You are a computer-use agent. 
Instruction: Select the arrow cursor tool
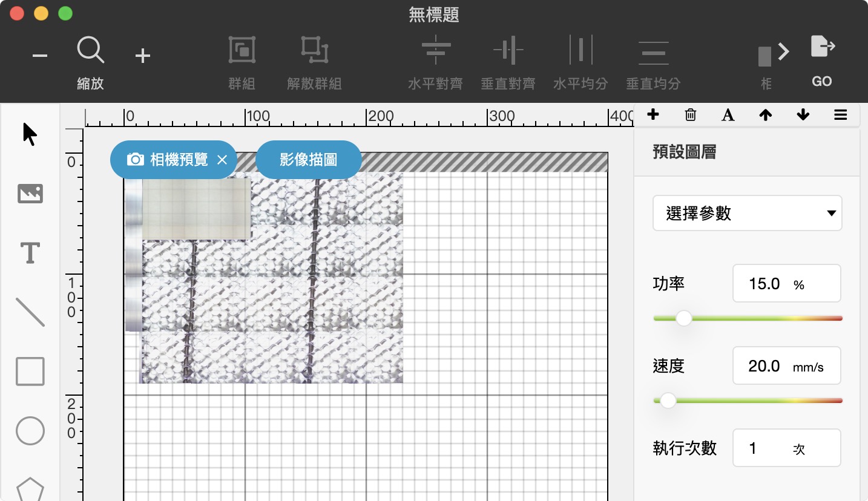[x=30, y=134]
